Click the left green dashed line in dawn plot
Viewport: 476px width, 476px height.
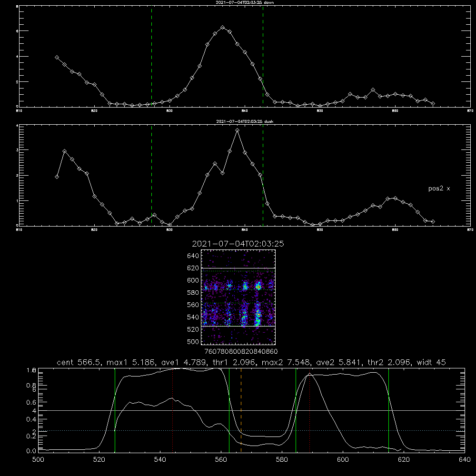[151, 57]
